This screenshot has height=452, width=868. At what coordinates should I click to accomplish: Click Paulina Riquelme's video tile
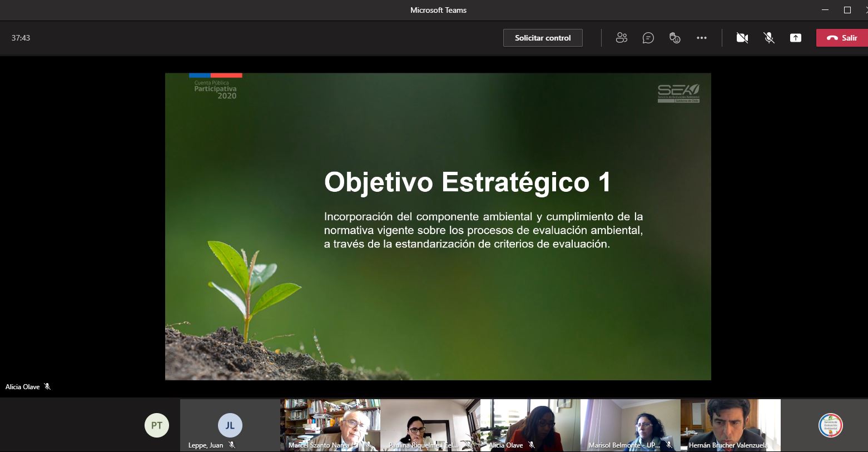coord(430,424)
